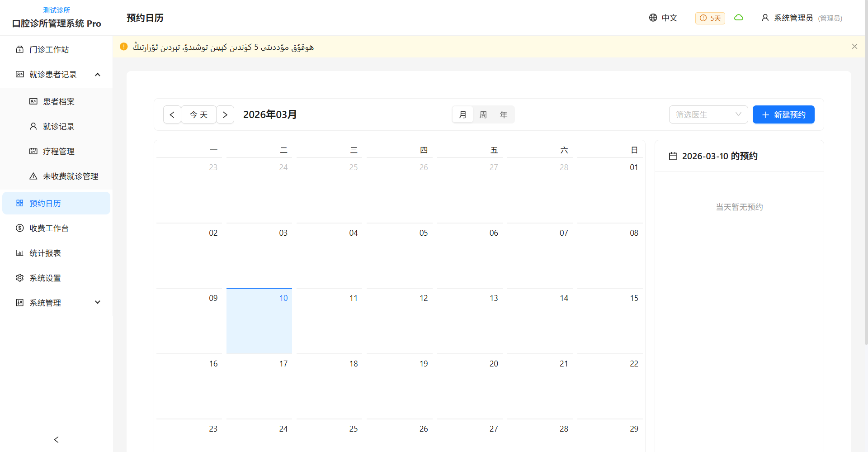Switch calendar to 周 view
868x452 pixels.
[483, 114]
